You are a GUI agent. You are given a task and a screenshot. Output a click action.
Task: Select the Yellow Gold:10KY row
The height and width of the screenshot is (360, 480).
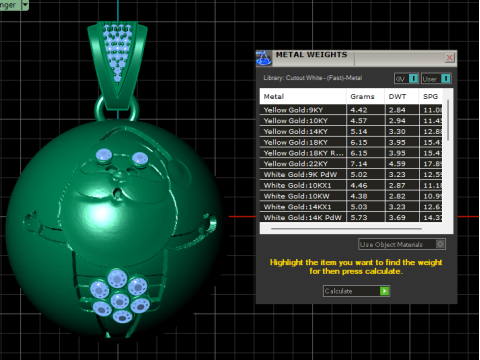click(351, 121)
